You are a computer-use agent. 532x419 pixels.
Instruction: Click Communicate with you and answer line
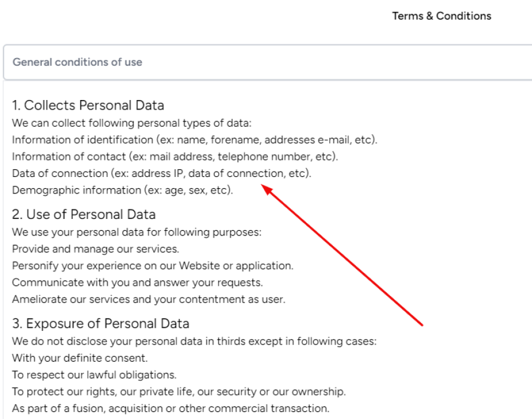pyautogui.click(x=137, y=282)
